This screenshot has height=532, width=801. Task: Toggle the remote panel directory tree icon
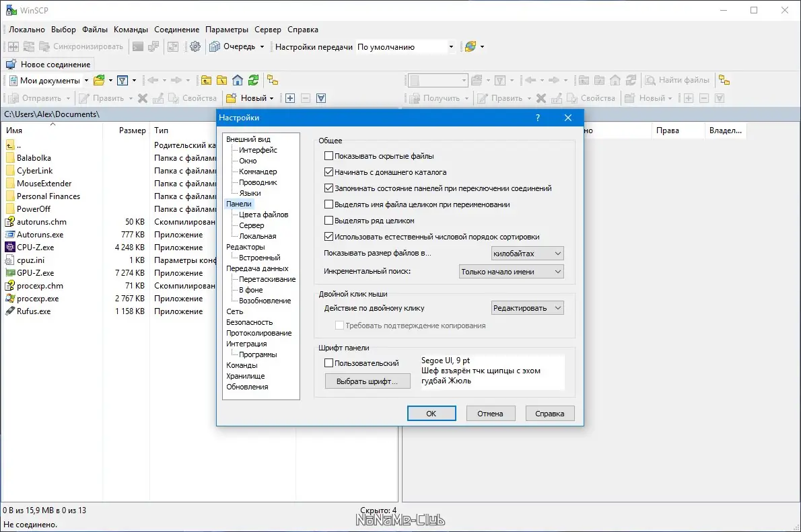click(x=724, y=80)
